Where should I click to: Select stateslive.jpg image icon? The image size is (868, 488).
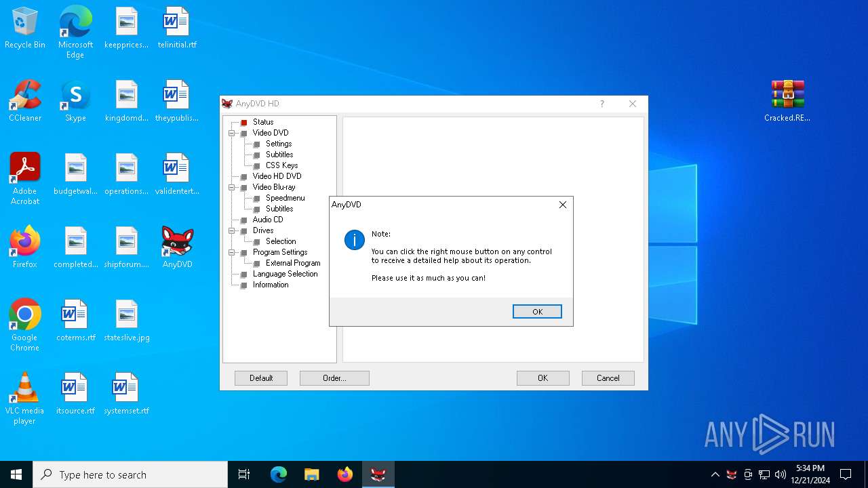[x=126, y=321]
